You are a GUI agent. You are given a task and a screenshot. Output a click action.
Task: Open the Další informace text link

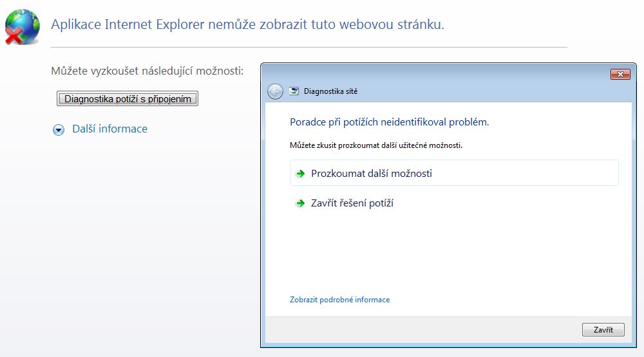click(109, 129)
